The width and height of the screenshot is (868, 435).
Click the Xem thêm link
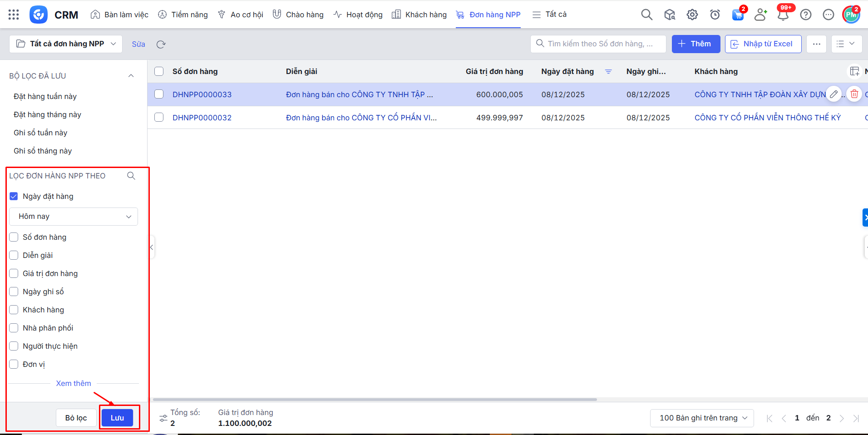pos(74,383)
